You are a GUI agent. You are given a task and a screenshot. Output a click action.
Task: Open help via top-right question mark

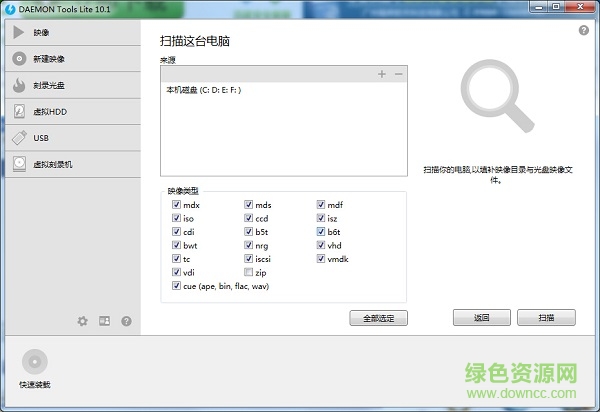[583, 31]
